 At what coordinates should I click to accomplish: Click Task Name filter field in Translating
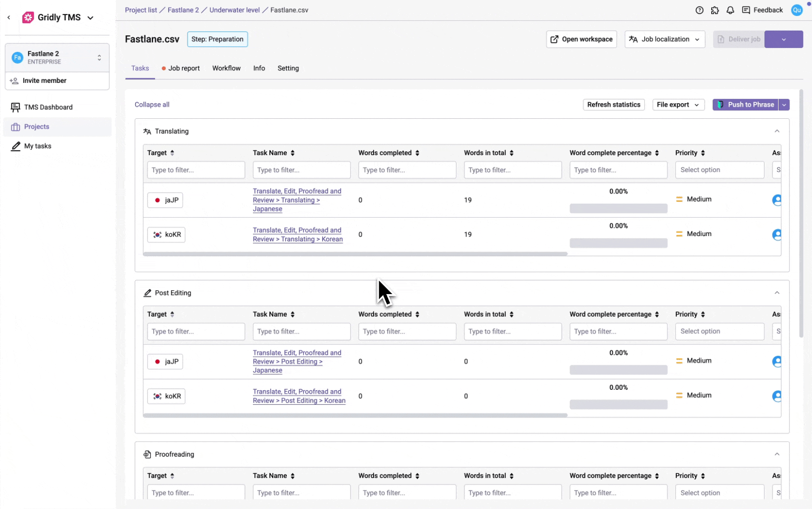click(x=301, y=170)
